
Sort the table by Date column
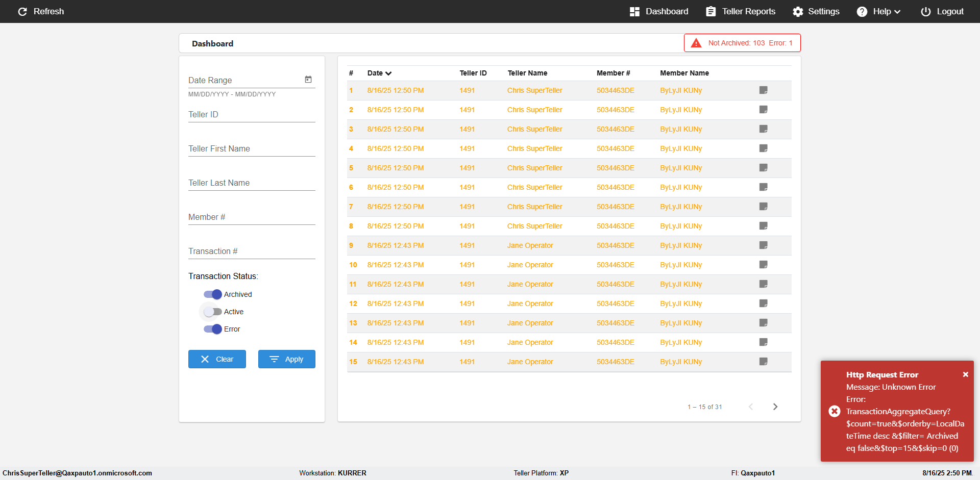click(x=379, y=73)
